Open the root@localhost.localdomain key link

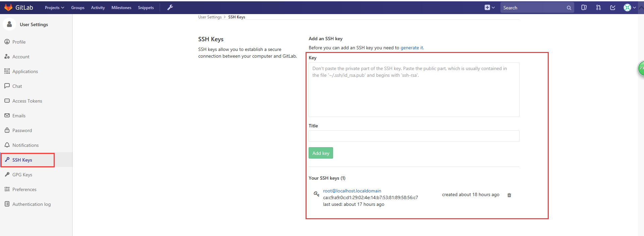pyautogui.click(x=352, y=191)
